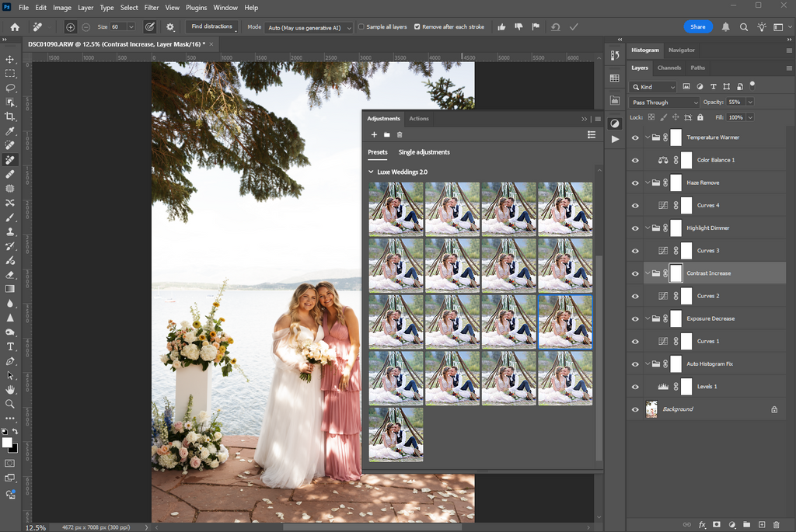This screenshot has width=796, height=532.
Task: Open the Auto generative AI Mode dropdown
Action: point(309,26)
